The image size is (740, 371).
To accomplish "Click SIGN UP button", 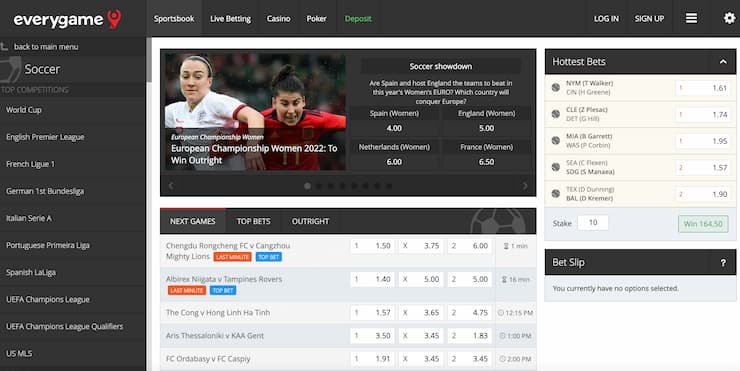I will [649, 19].
